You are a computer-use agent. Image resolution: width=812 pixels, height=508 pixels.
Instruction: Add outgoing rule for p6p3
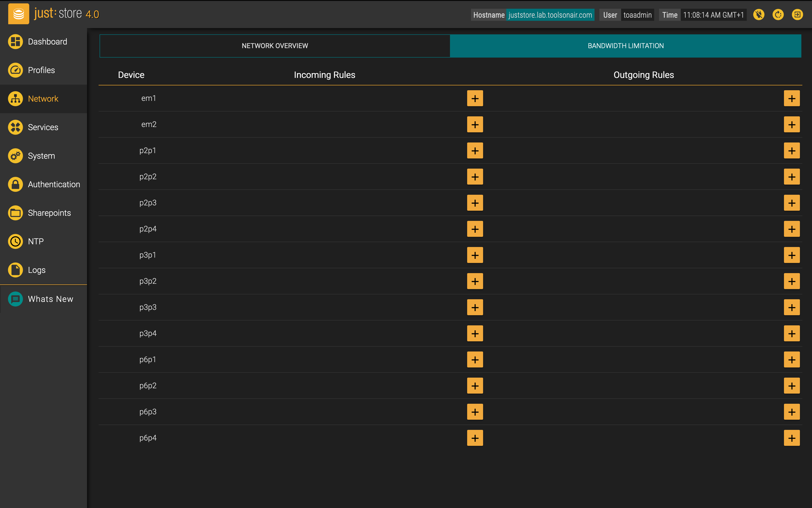click(x=791, y=412)
